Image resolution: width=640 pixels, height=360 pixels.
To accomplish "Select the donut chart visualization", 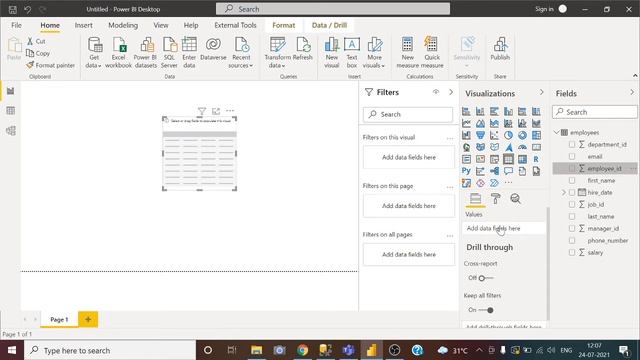I will (x=522, y=135).
